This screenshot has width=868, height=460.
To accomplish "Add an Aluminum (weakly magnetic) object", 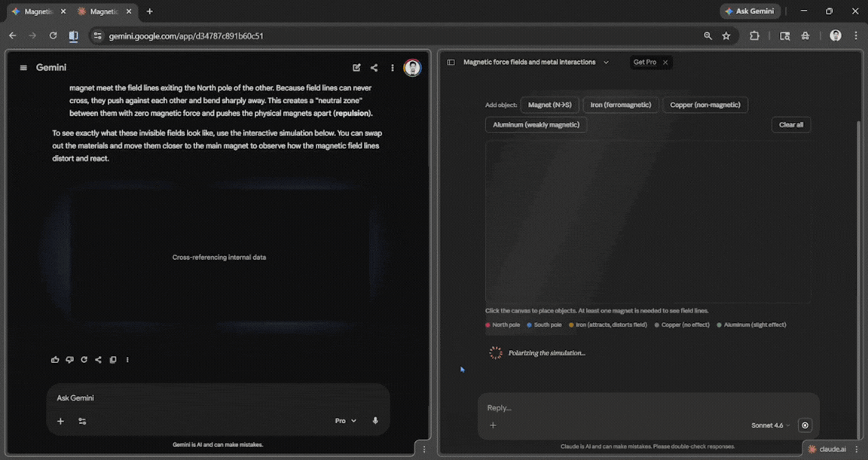I will 536,124.
